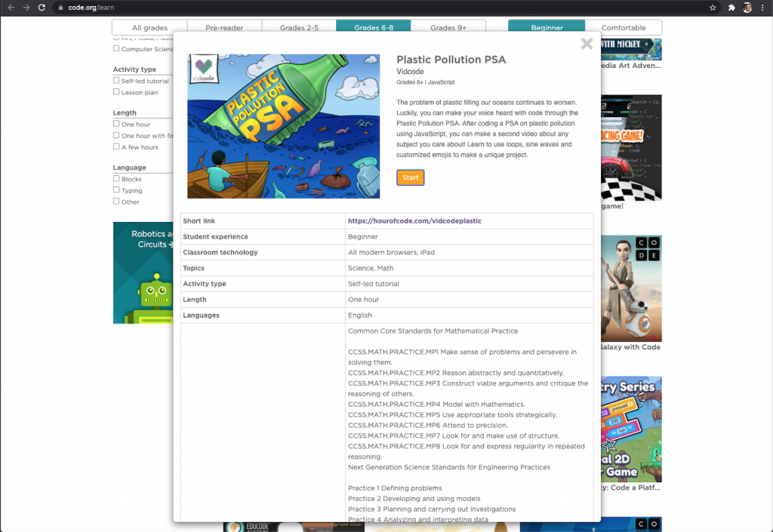Click Practice 1 Defining problems line
The image size is (773, 532).
[395, 487]
